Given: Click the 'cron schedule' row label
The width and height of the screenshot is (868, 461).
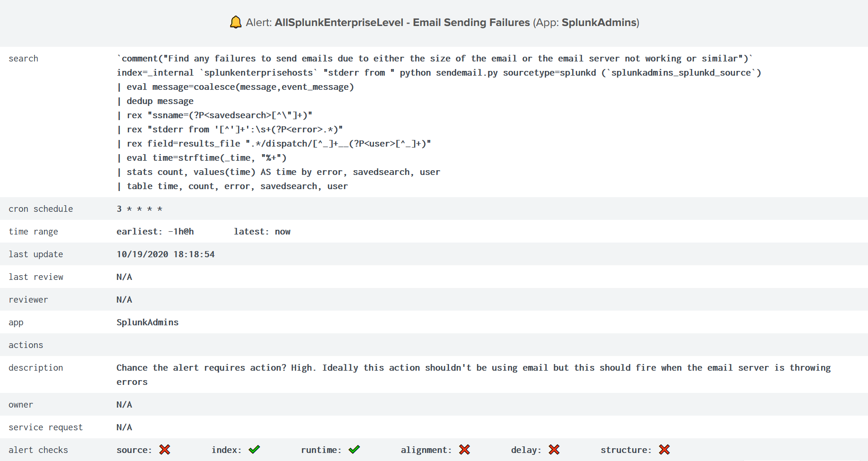Looking at the screenshot, I should pyautogui.click(x=41, y=209).
